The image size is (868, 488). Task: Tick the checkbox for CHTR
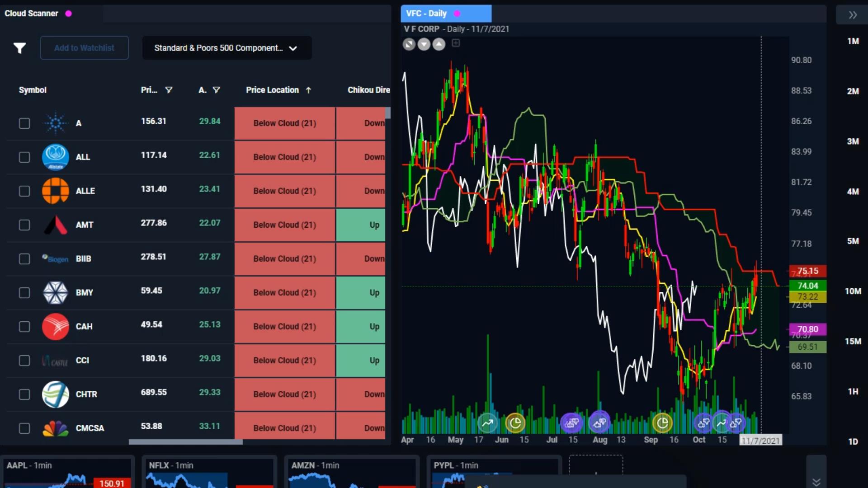(24, 394)
